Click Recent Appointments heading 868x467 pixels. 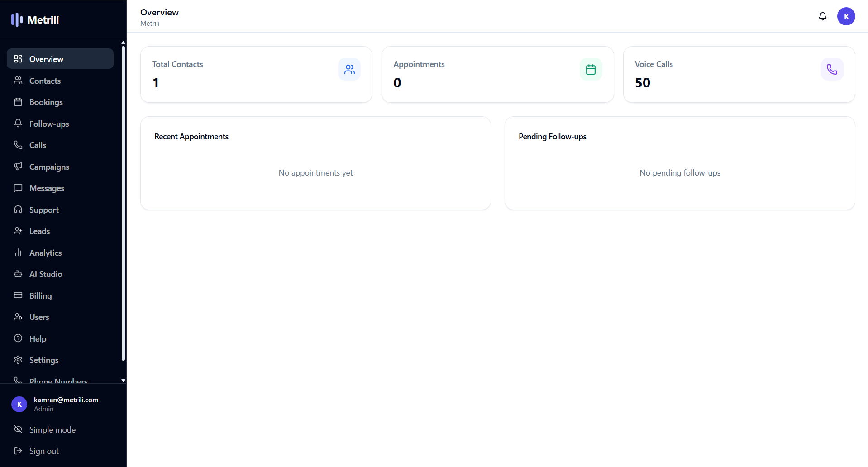[x=191, y=136]
